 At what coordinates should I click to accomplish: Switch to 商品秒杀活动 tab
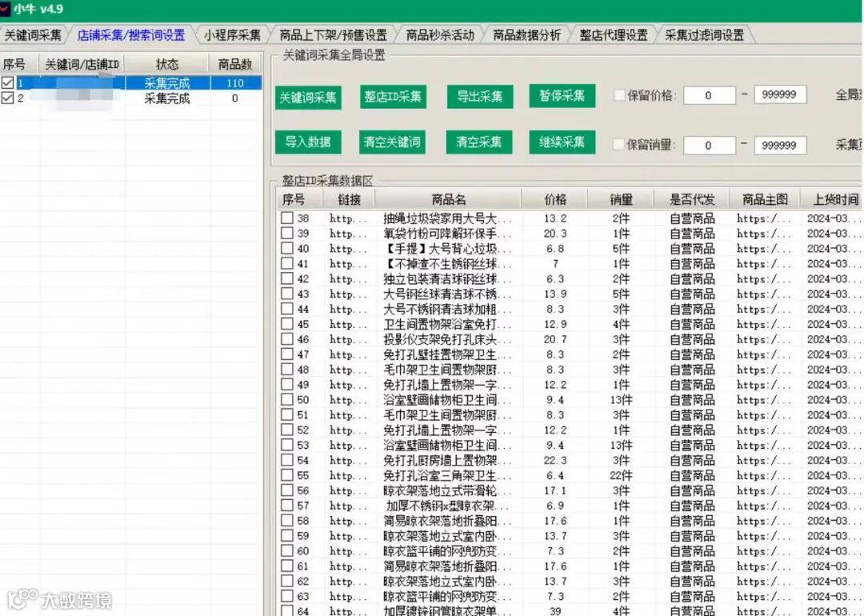click(440, 35)
